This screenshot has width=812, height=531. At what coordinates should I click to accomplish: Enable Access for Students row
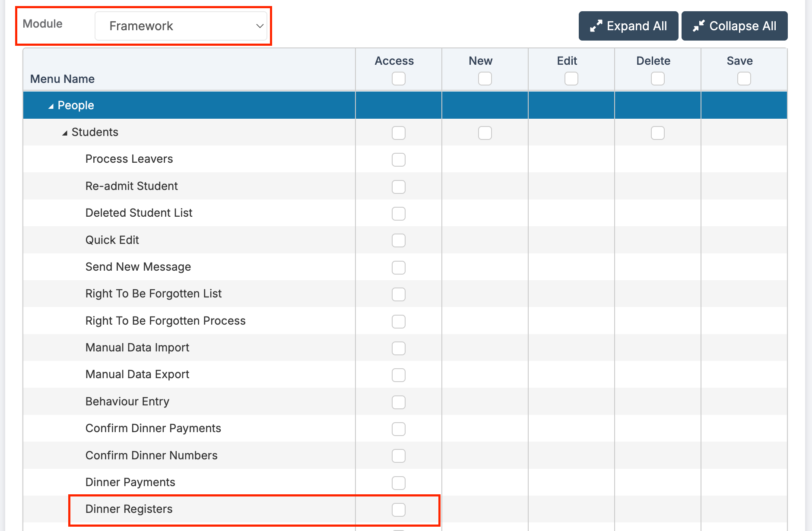coord(399,133)
